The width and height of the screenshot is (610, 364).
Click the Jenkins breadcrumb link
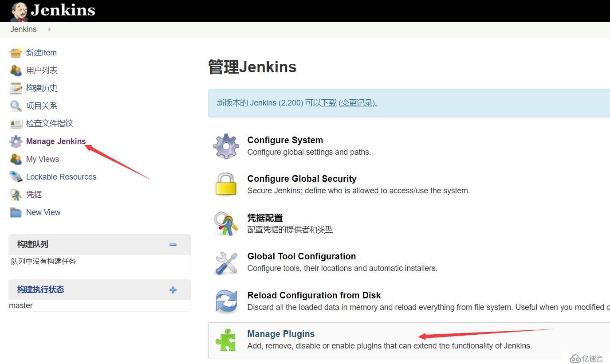click(24, 29)
